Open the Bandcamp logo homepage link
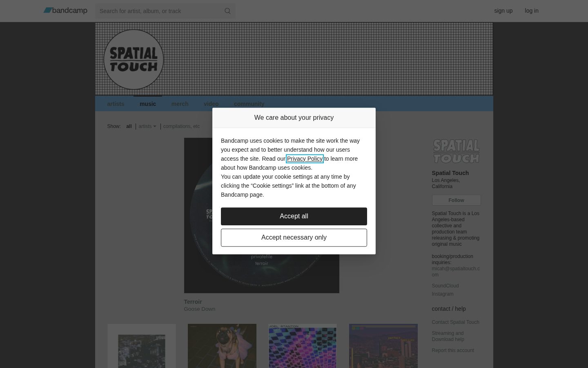Viewport: 588px width, 368px height. (65, 11)
